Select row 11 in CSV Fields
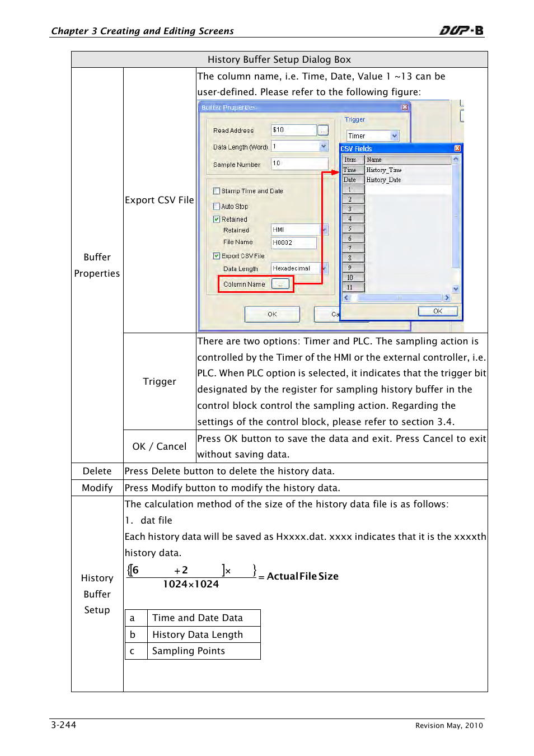Screen dimensions: 534x756 click(x=353, y=287)
